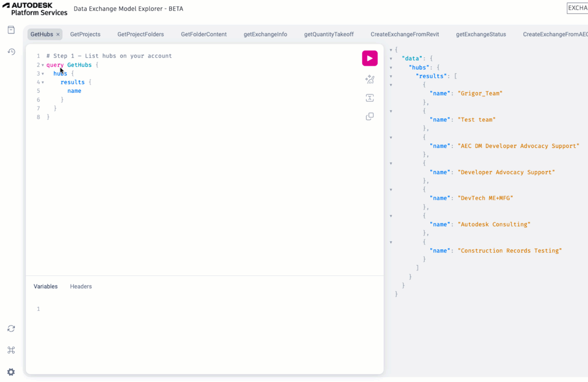The width and height of the screenshot is (588, 382).
Task: Collapse the Autodesk Consulting result object
Action: tap(391, 216)
